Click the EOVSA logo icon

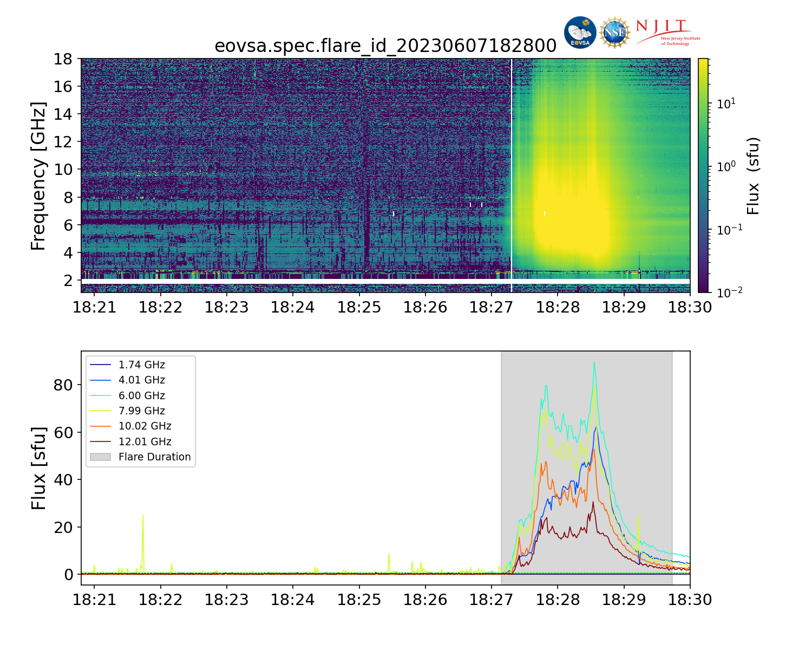coord(580,32)
